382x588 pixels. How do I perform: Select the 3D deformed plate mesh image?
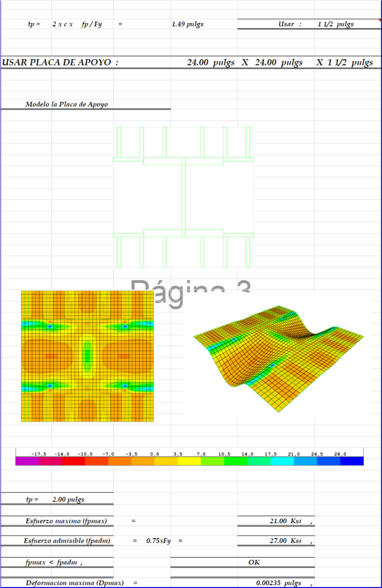[x=279, y=358]
